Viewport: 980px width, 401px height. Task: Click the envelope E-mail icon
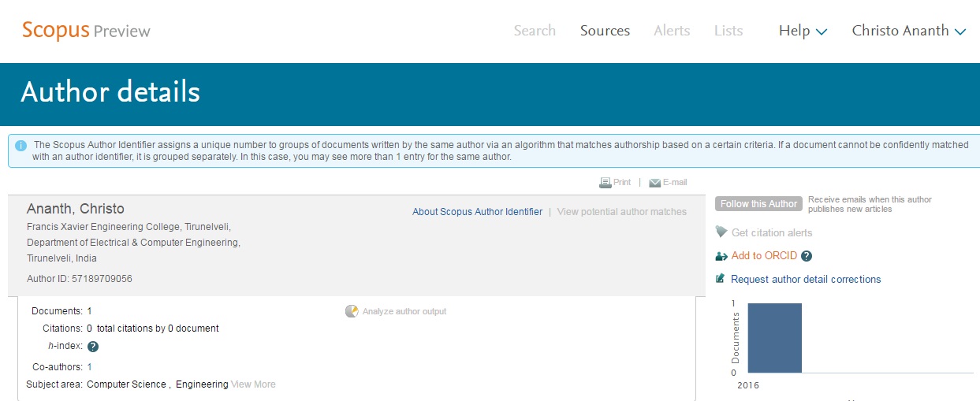click(x=654, y=183)
